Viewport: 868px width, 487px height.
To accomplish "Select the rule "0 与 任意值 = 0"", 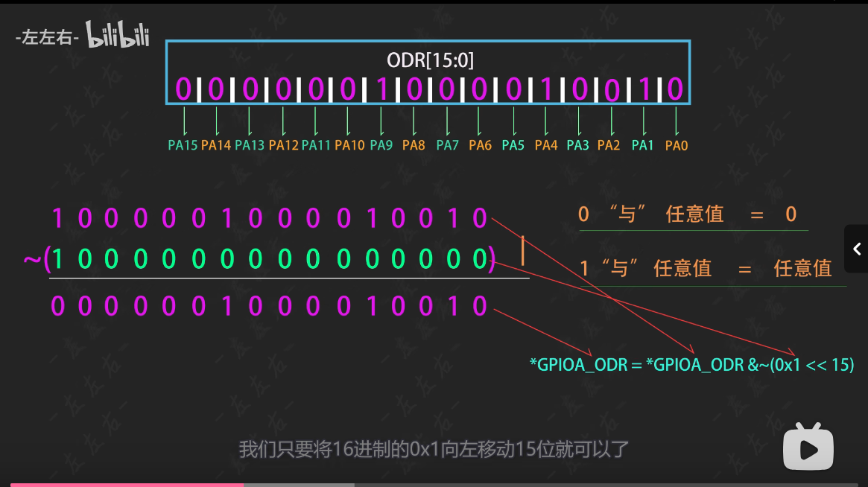I will coord(687,215).
